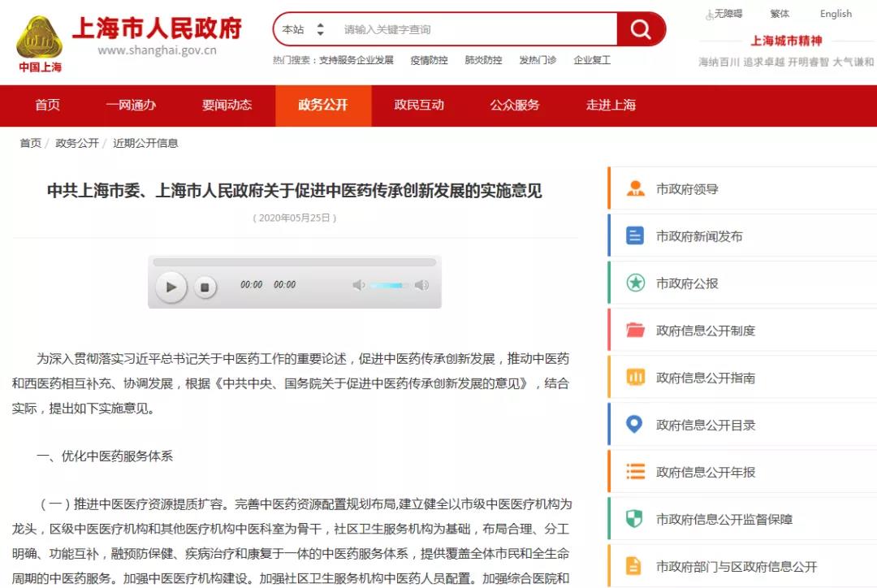Switch site language to English
The width and height of the screenshot is (877, 588).
click(836, 14)
